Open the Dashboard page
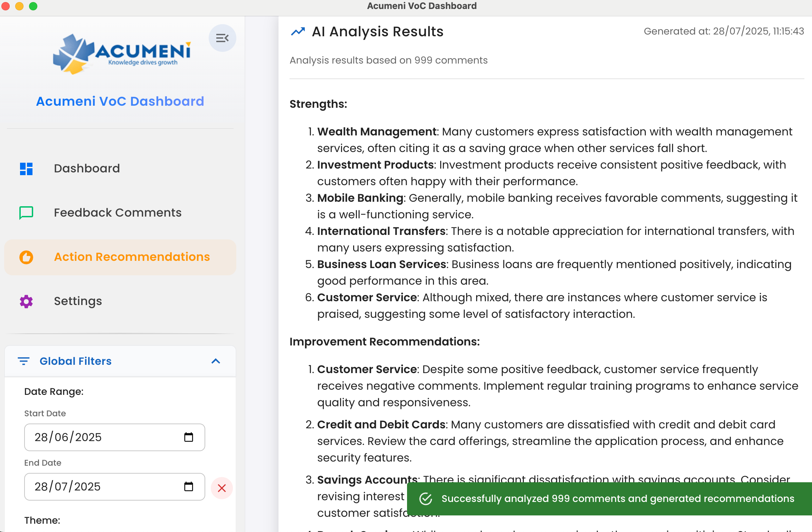 click(87, 169)
